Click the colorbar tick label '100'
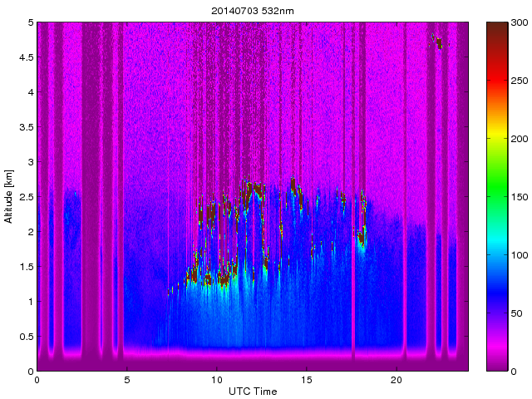The width and height of the screenshot is (532, 399). (520, 255)
